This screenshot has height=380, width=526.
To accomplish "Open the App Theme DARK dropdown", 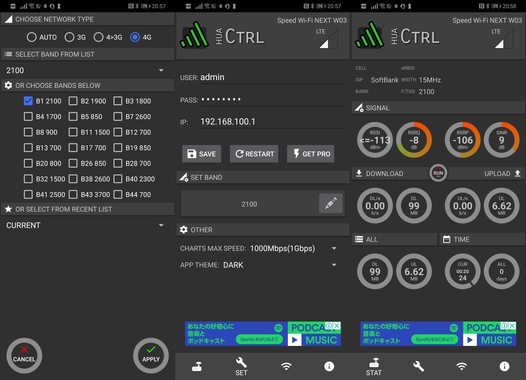I will pyautogui.click(x=280, y=265).
